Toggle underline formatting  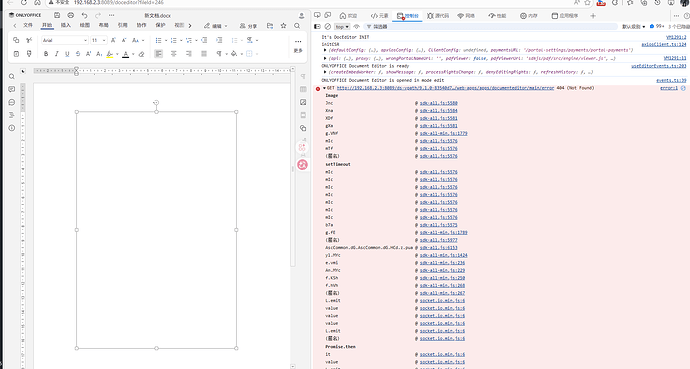[67, 54]
